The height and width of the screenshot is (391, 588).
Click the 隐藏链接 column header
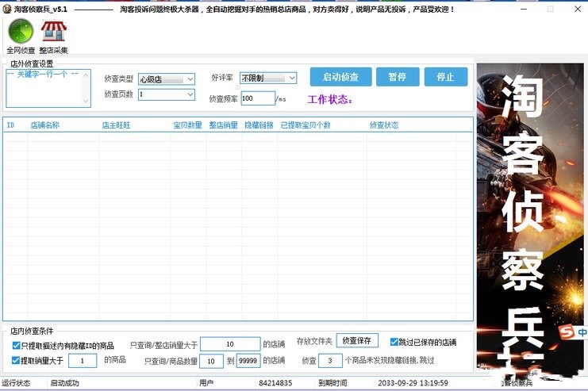(x=259, y=125)
